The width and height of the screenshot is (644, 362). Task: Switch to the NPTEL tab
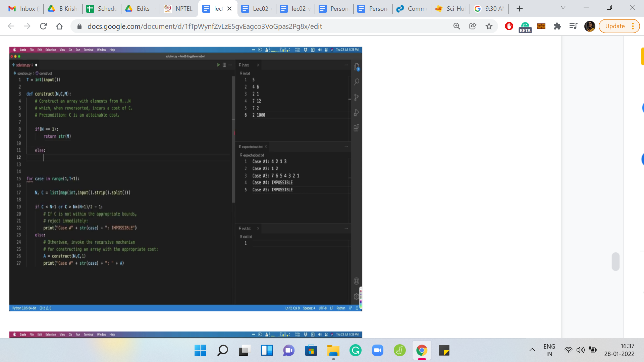(x=179, y=9)
